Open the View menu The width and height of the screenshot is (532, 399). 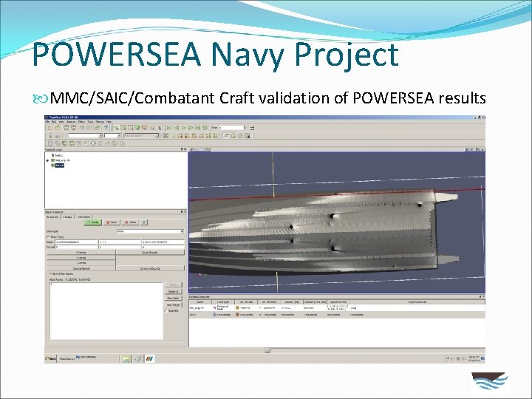pyautogui.click(x=61, y=121)
